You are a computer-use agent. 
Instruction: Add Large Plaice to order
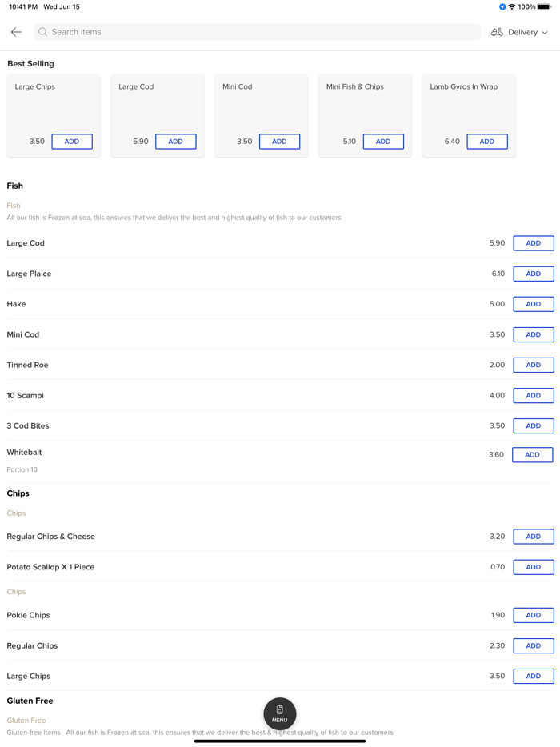pos(534,274)
